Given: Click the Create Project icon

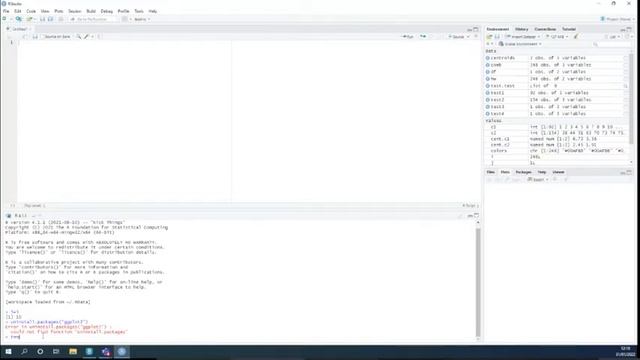Looking at the screenshot, I should [x=18, y=19].
